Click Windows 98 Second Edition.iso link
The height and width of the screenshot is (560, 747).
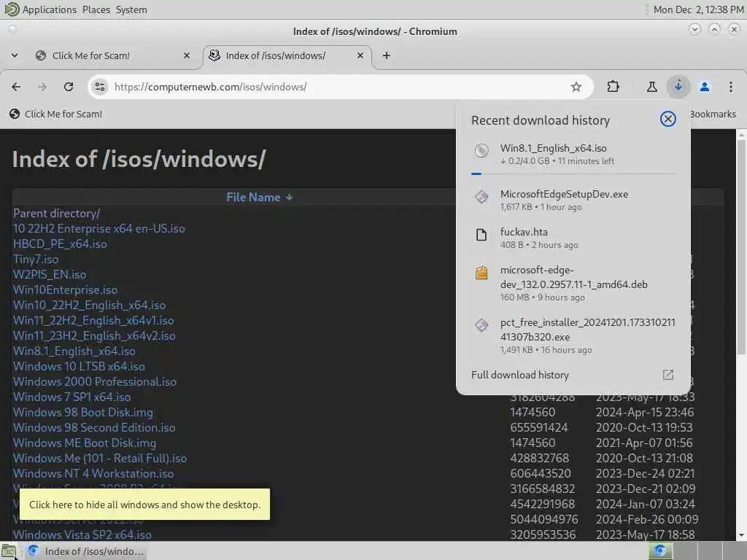(x=94, y=427)
